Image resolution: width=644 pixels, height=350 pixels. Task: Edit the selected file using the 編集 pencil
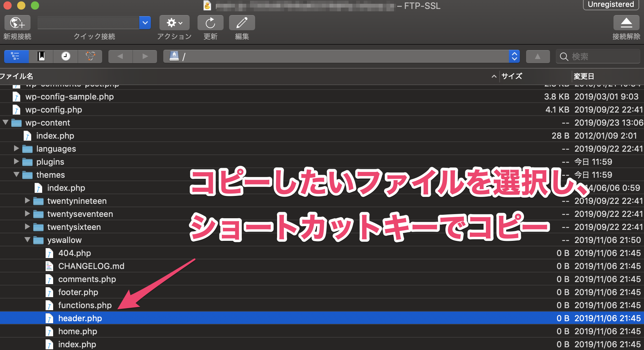pyautogui.click(x=242, y=23)
